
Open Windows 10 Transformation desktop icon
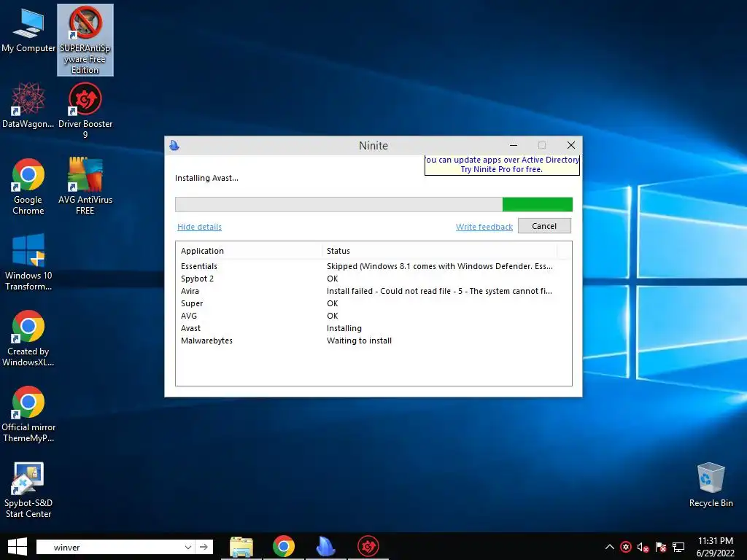pos(28,262)
